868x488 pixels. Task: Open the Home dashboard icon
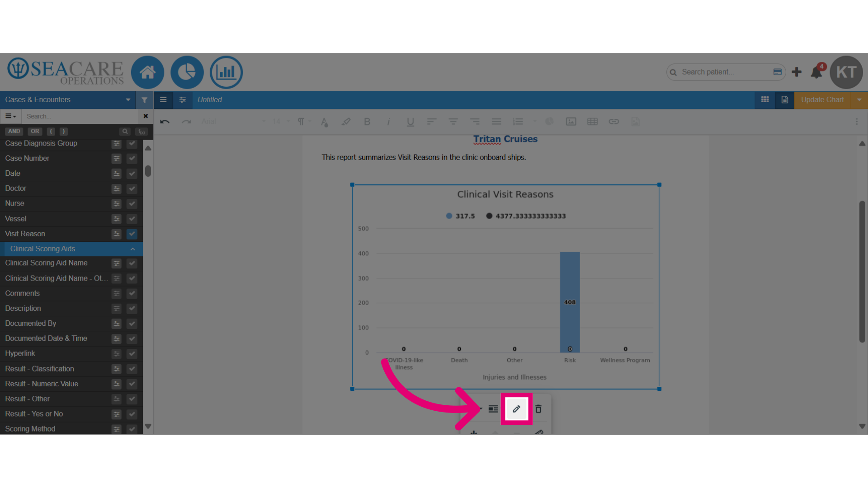click(x=147, y=72)
